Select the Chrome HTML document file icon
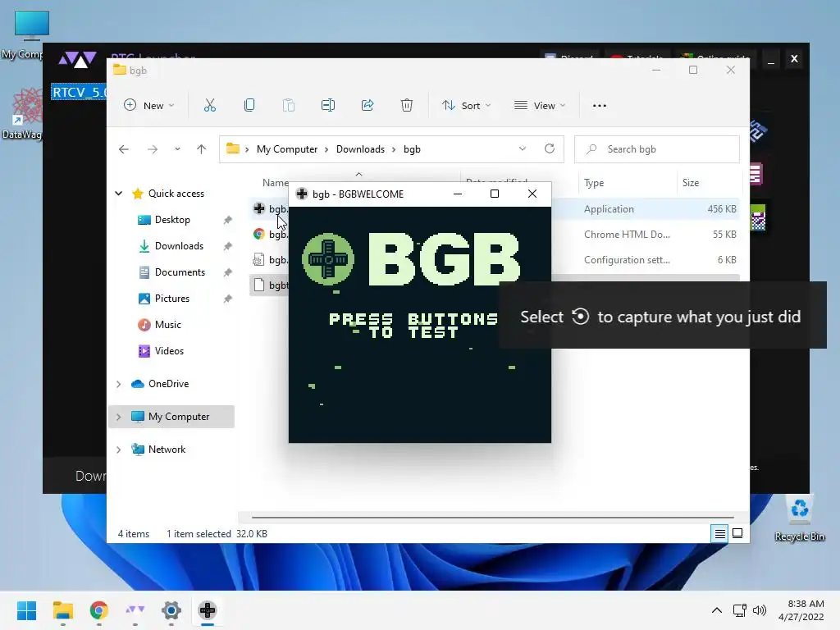The image size is (840, 630). [259, 234]
